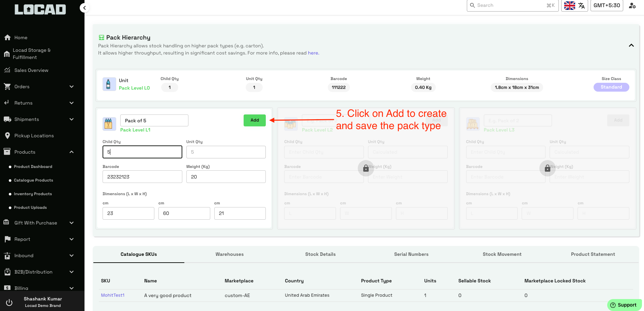The width and height of the screenshot is (644, 311).
Task: Expand the Orders menu chevron
Action: point(72,87)
